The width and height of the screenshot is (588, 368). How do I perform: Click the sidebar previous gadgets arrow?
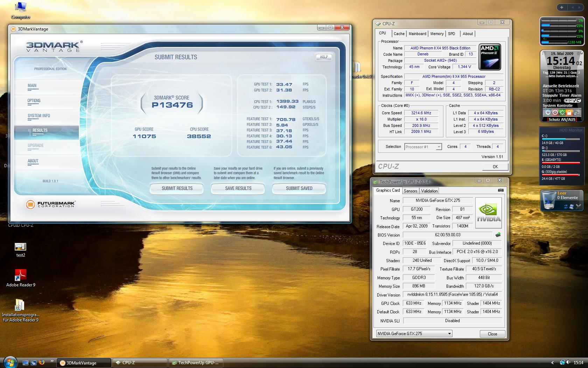[x=573, y=7]
